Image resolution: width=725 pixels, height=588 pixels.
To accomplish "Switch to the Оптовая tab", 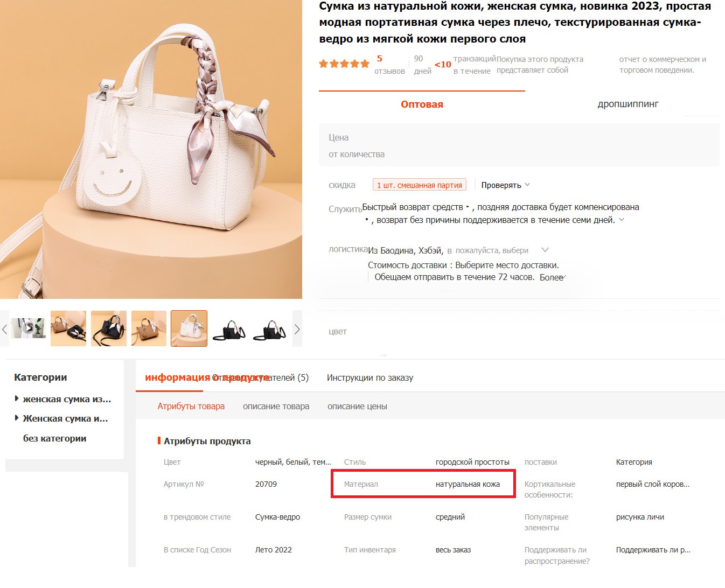I will point(422,104).
